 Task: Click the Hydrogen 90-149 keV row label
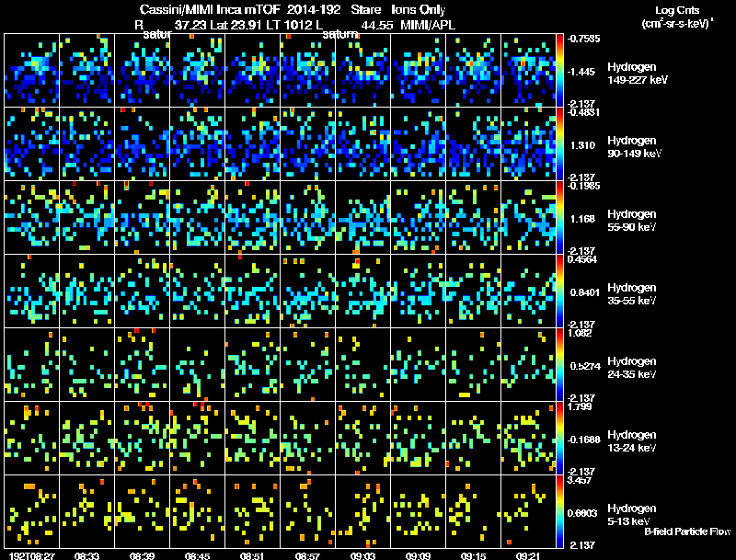coord(634,147)
